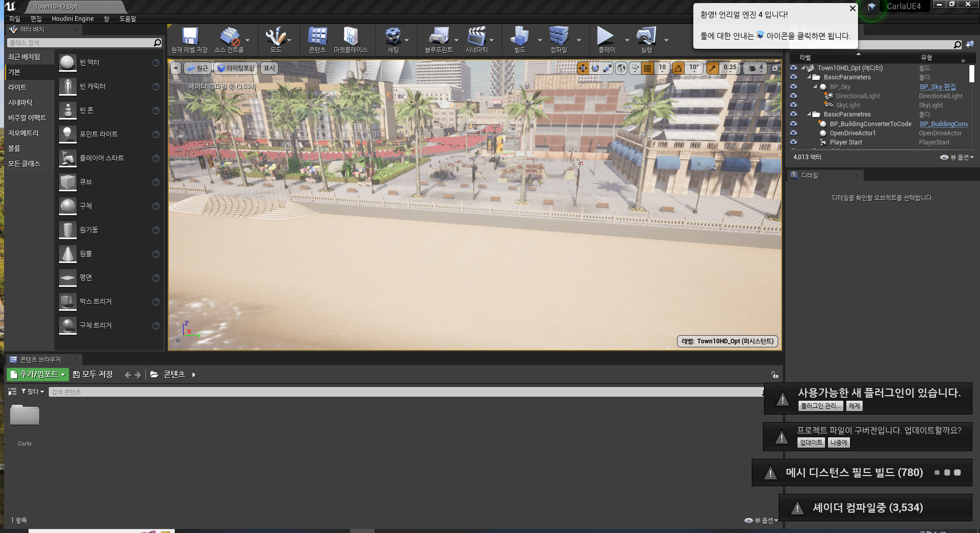Toggle scale snap icon in viewport
The height and width of the screenshot is (533, 980).
click(x=713, y=68)
